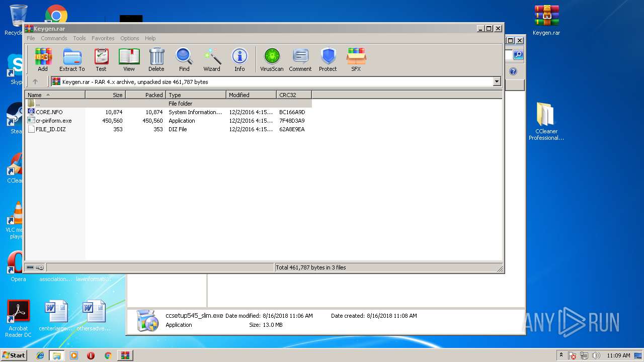Click the drive icon in status bar

pos(30,267)
